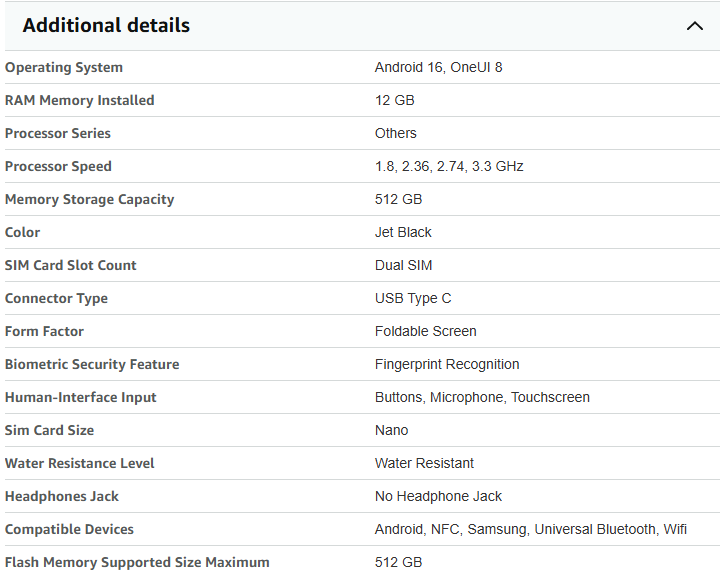
Task: Click the Biometric Security Feature label
Action: pyautogui.click(x=92, y=364)
